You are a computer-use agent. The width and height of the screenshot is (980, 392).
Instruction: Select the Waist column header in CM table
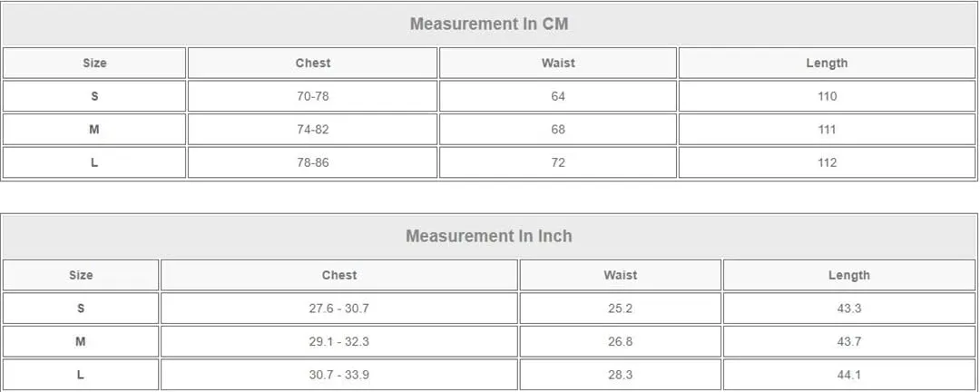(558, 64)
